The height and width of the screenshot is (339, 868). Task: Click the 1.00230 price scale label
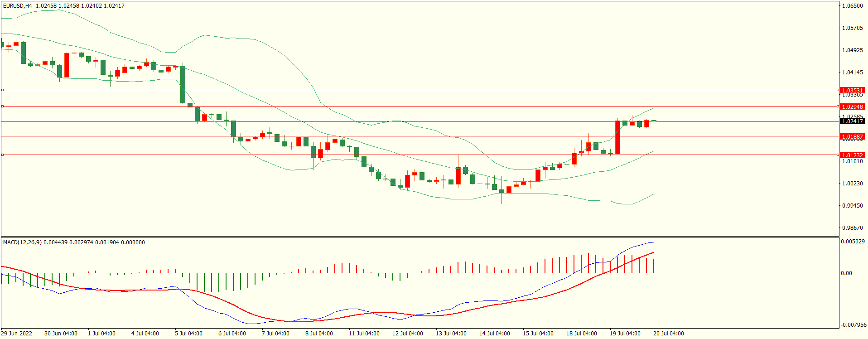(852, 184)
